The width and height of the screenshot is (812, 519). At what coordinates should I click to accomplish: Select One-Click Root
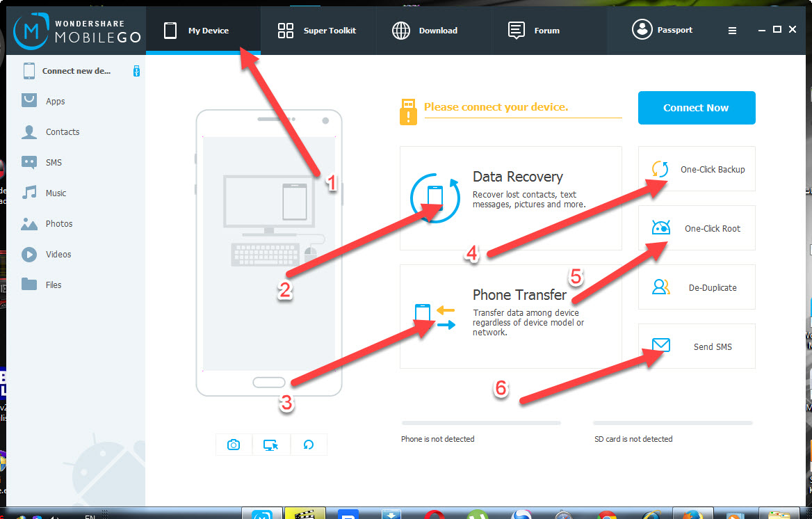(697, 228)
